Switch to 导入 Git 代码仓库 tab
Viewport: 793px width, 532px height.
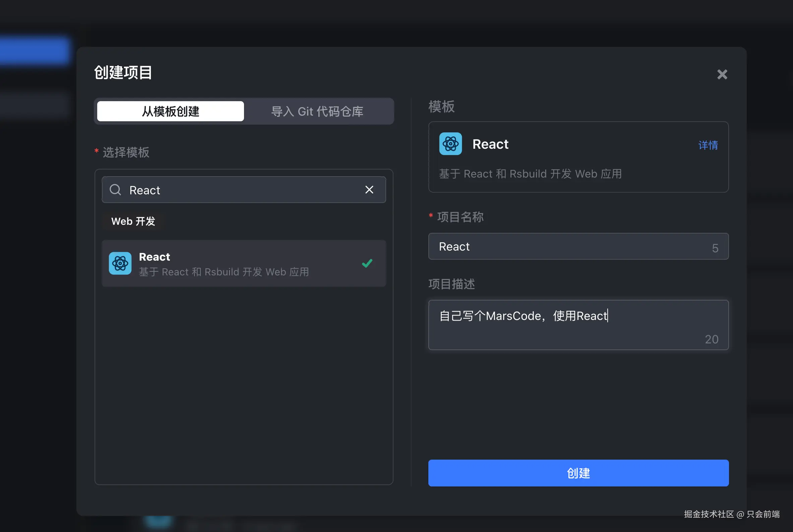click(317, 111)
